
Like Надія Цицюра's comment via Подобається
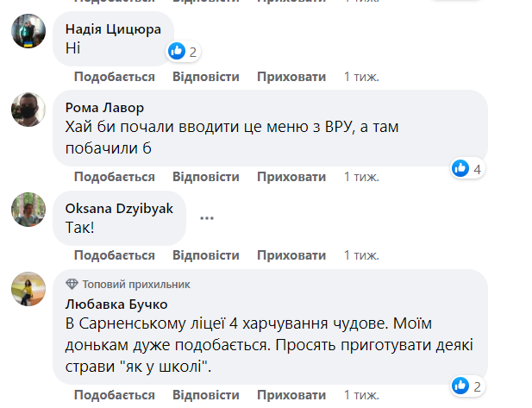point(114,77)
